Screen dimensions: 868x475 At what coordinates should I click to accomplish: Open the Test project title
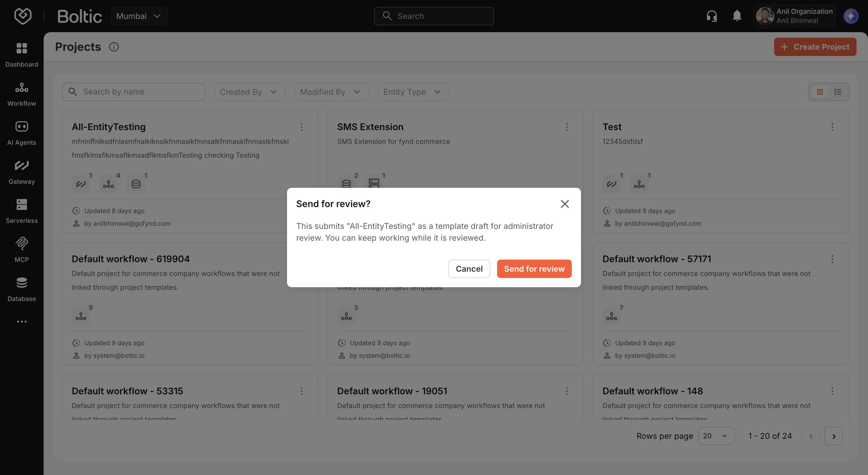(x=612, y=127)
